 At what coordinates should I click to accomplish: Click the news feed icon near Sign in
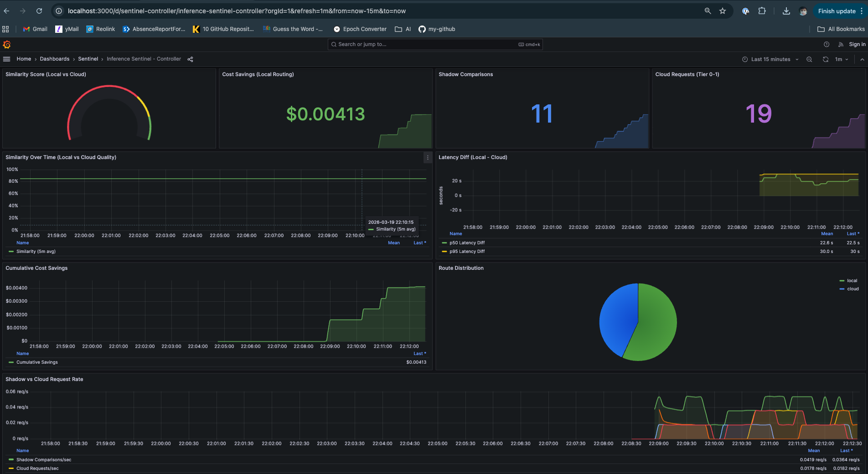(x=841, y=44)
